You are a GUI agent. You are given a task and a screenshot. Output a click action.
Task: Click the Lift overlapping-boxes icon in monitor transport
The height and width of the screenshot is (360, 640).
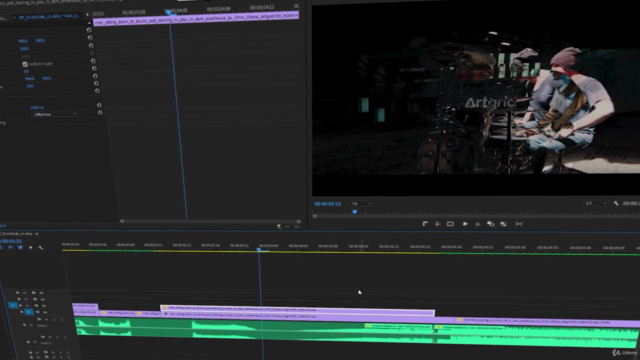tap(491, 224)
